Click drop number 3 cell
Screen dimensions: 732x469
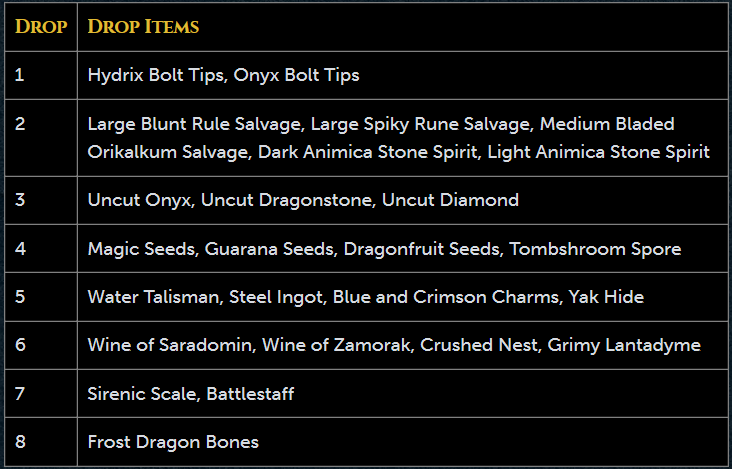(x=41, y=200)
